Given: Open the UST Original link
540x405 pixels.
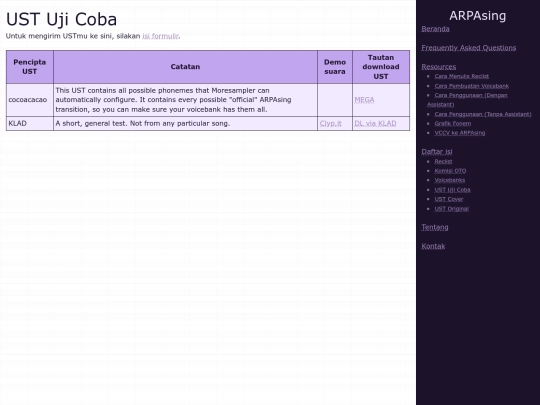Looking at the screenshot, I should coord(451,209).
